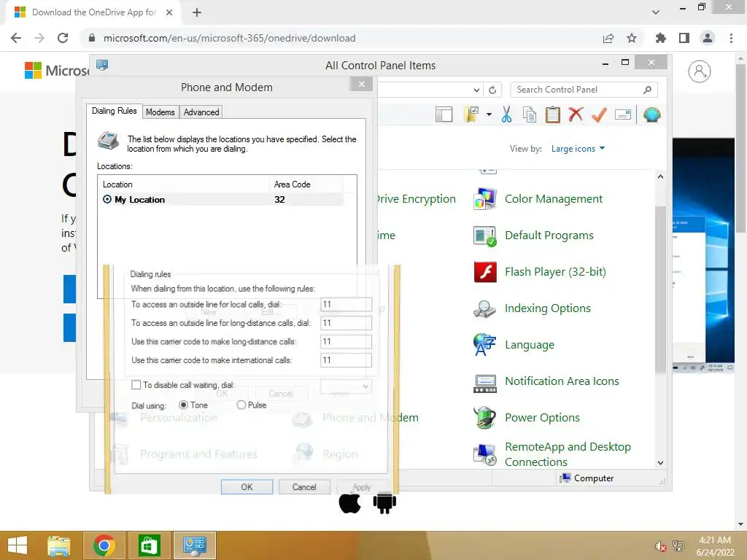Click the Android robot logo on the webpage

(x=384, y=503)
